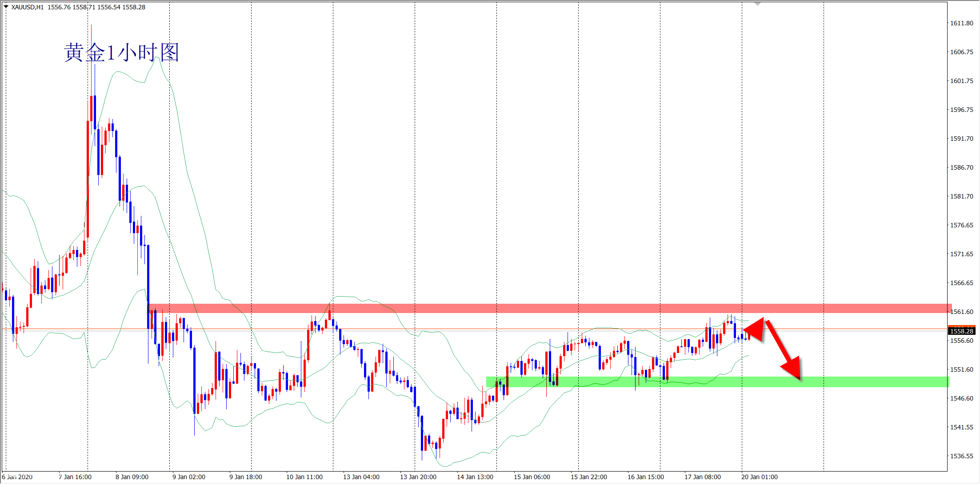Click the 10 Jan 11:00 time axis label
The image size is (980, 484).
304,477
